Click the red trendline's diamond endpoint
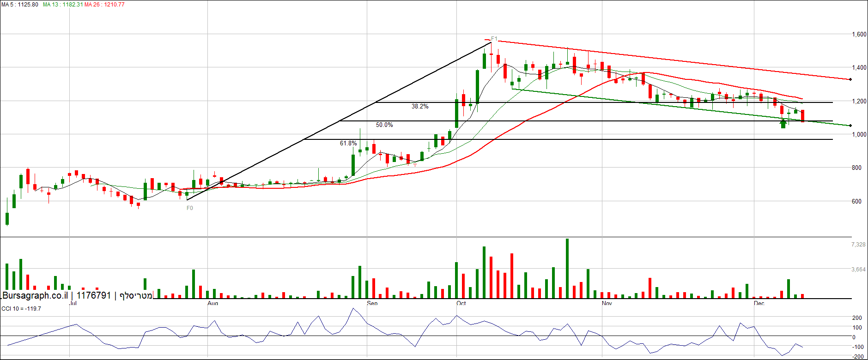The height and width of the screenshot is (360, 868). click(850, 79)
